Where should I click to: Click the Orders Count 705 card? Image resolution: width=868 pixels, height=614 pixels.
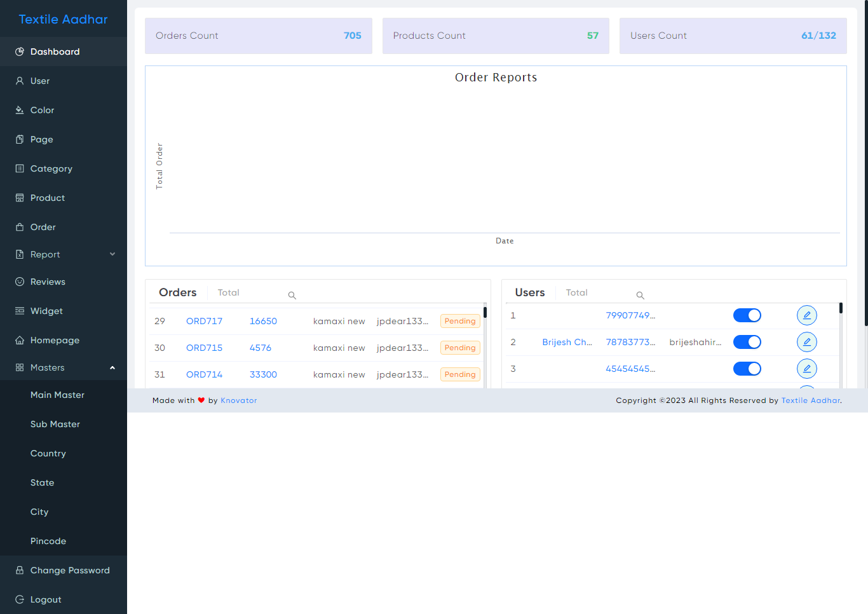pos(258,36)
